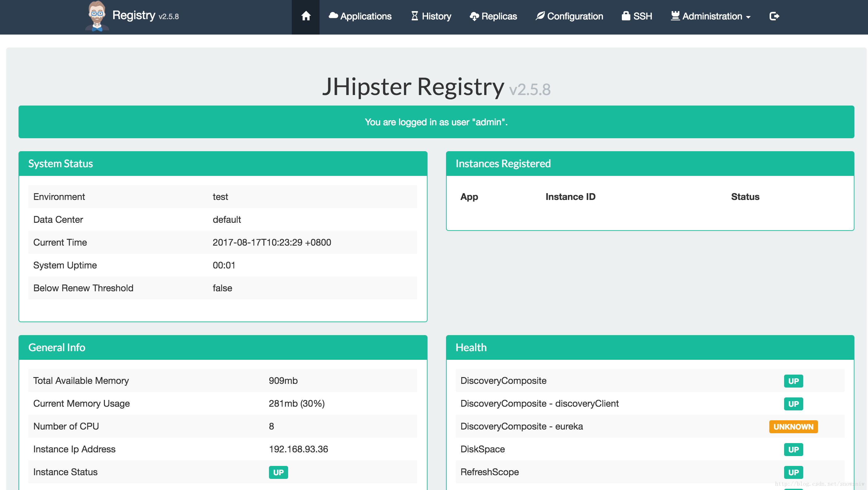Click the Instance Status label

[x=65, y=472]
